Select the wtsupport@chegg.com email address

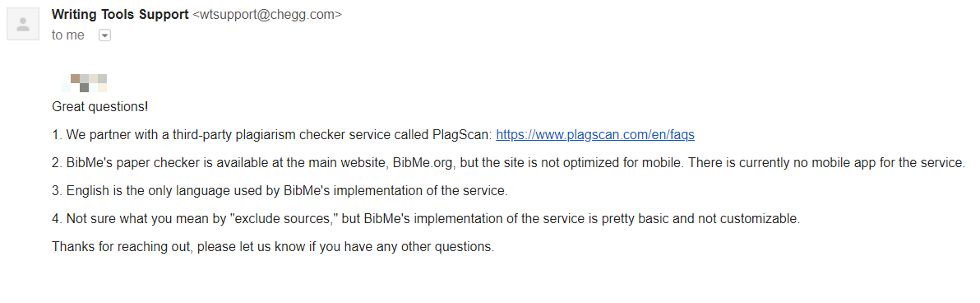267,14
